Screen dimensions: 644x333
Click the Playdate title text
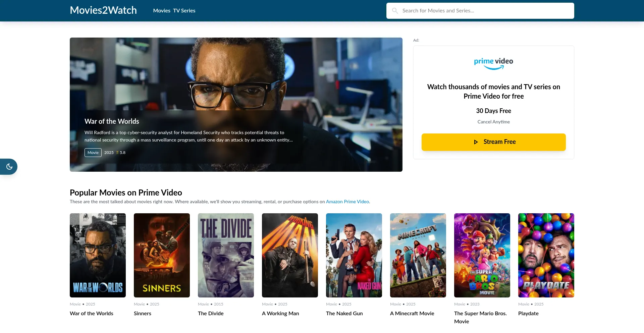pyautogui.click(x=528, y=314)
